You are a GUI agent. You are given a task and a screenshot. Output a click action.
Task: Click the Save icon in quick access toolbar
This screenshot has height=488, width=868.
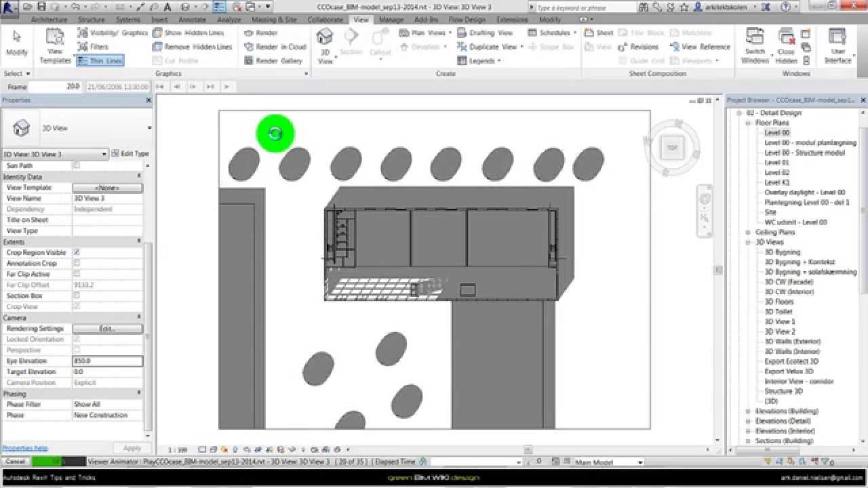click(x=41, y=7)
